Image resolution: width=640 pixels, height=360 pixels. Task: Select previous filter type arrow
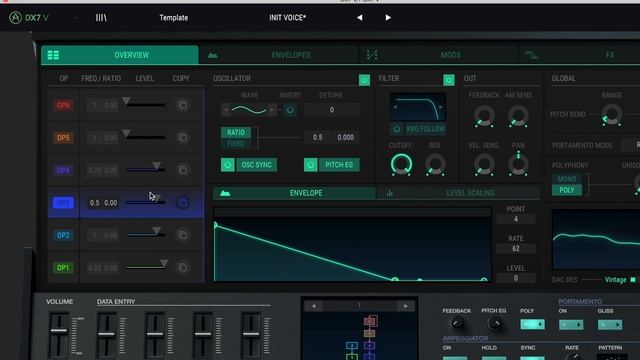395,107
